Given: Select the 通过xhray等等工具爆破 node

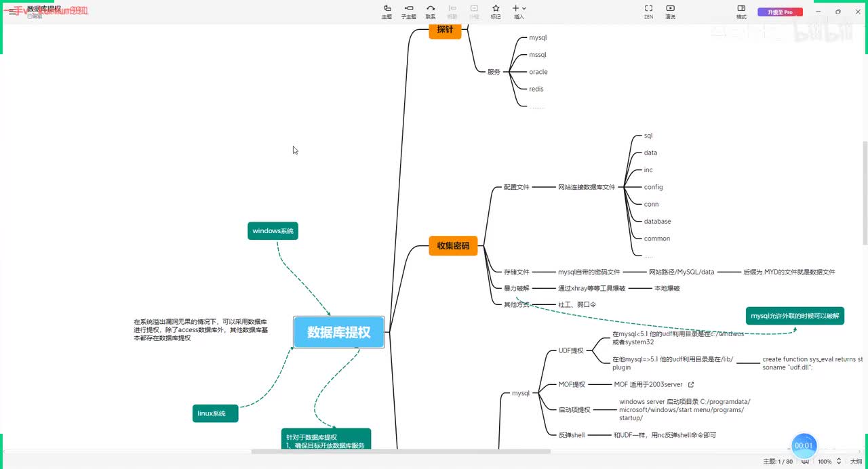Looking at the screenshot, I should (x=592, y=288).
